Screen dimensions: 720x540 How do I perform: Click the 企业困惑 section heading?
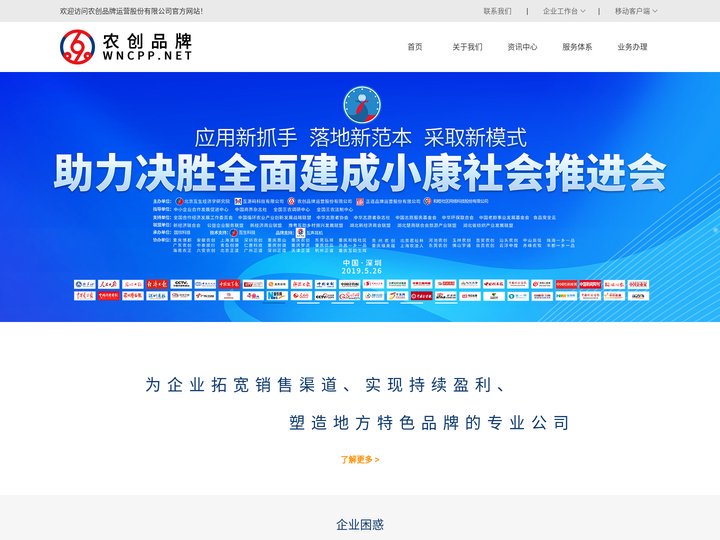point(360,524)
